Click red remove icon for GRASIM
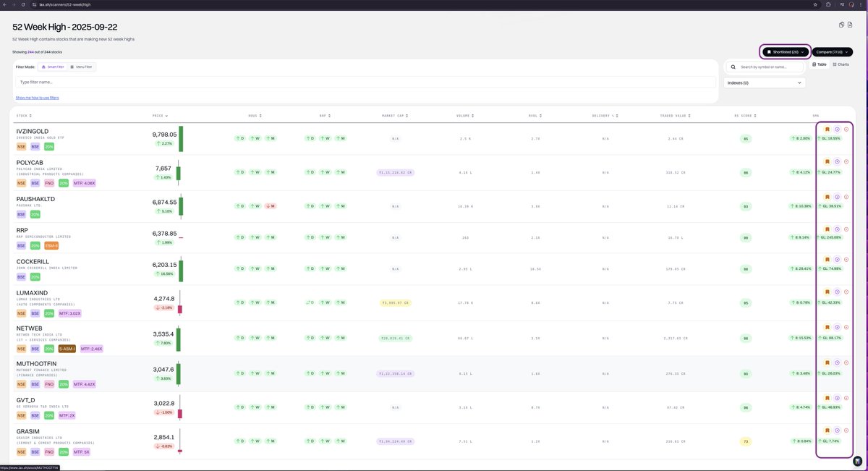 [x=846, y=430]
